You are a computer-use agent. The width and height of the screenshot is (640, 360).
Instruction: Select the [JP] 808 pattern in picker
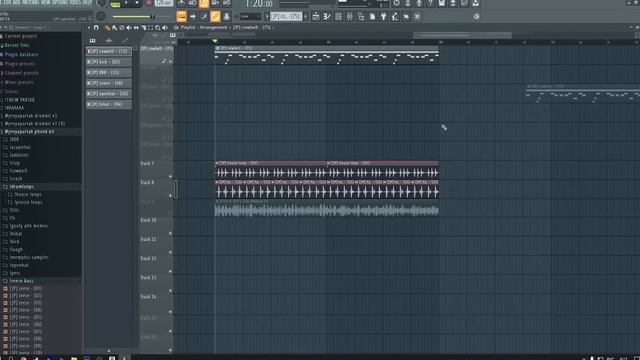tap(109, 73)
